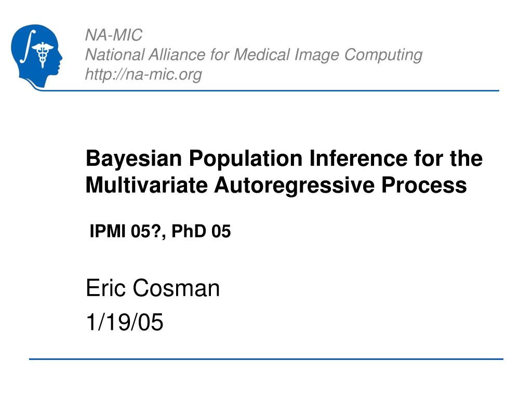Screen dimensions: 532x399
Task: Click the date 1/19/05
Action: [125, 322]
